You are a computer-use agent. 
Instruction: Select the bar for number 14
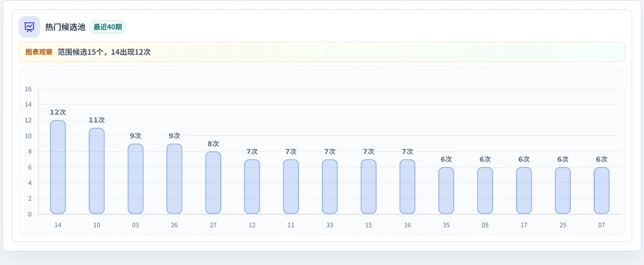point(58,167)
